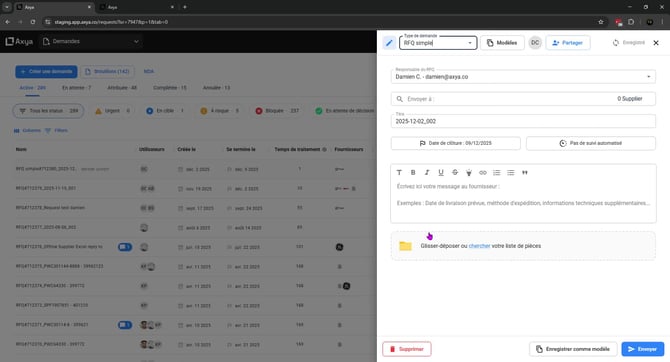Click the magnifier icon in Envoyer à
The image size is (670, 362).
click(400, 99)
